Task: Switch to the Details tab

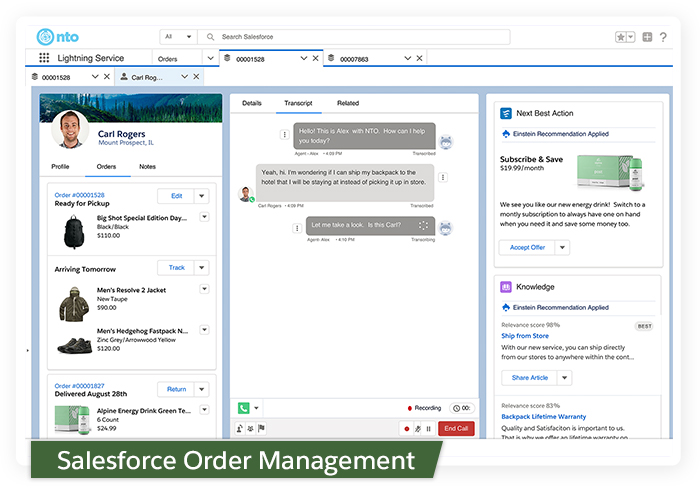Action: [x=252, y=103]
